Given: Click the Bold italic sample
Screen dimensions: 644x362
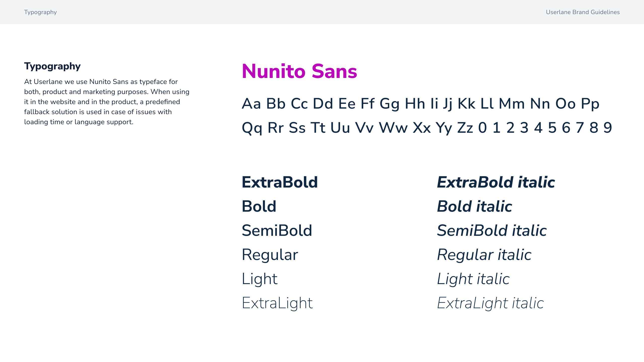Looking at the screenshot, I should click(474, 206).
